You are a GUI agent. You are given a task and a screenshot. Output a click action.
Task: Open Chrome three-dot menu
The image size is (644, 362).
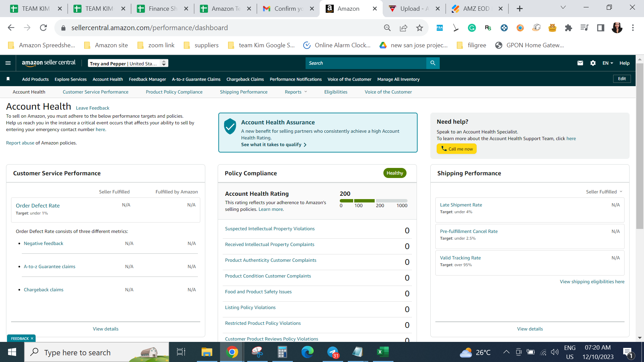click(633, 28)
